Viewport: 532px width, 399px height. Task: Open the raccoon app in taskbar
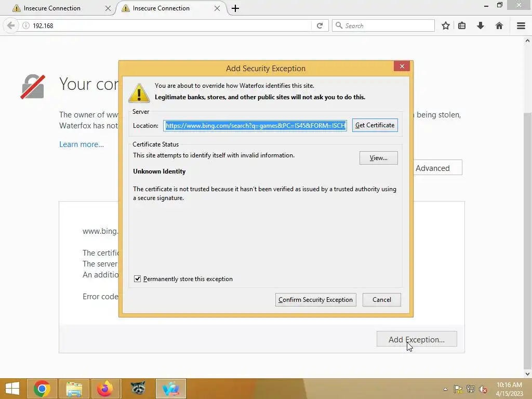click(138, 389)
